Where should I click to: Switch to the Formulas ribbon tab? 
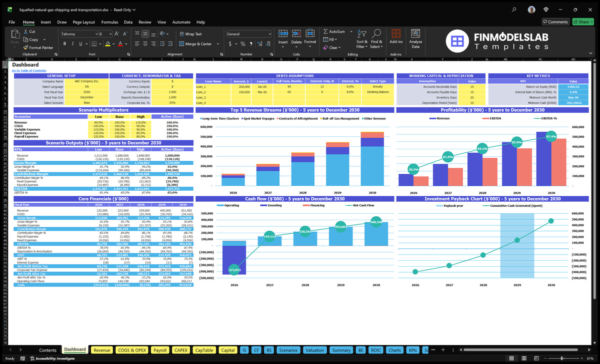tap(109, 22)
